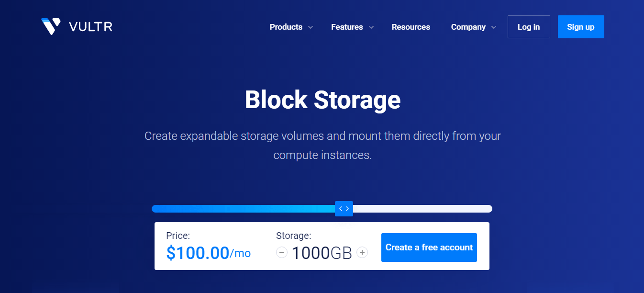Click the Block Storage heading

click(x=322, y=100)
